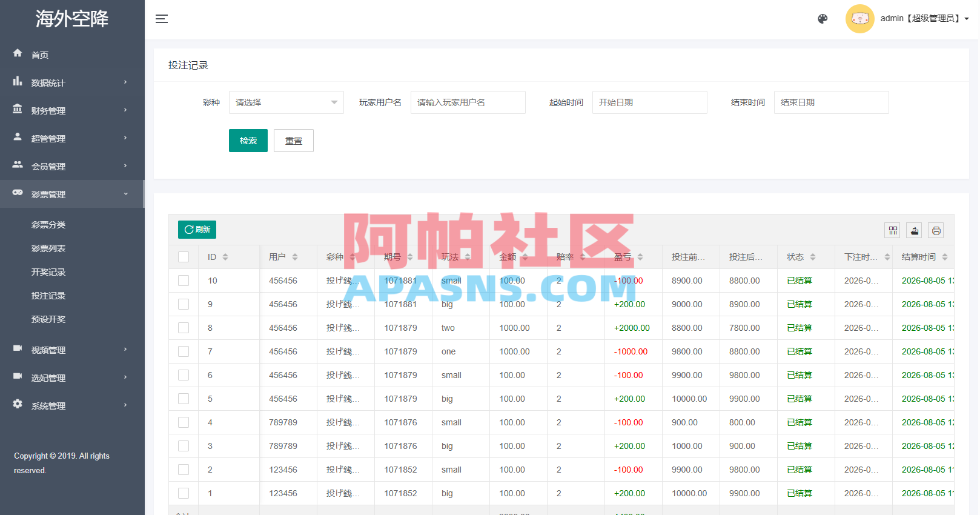The image size is (980, 515).
Task: Open the theme color palette icon
Action: coord(823,19)
